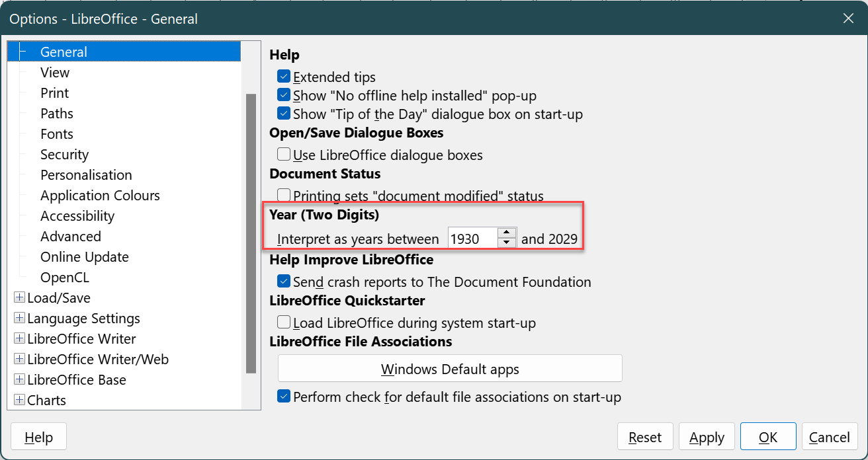Apply the current settings
This screenshot has height=460, width=868.
(x=707, y=438)
